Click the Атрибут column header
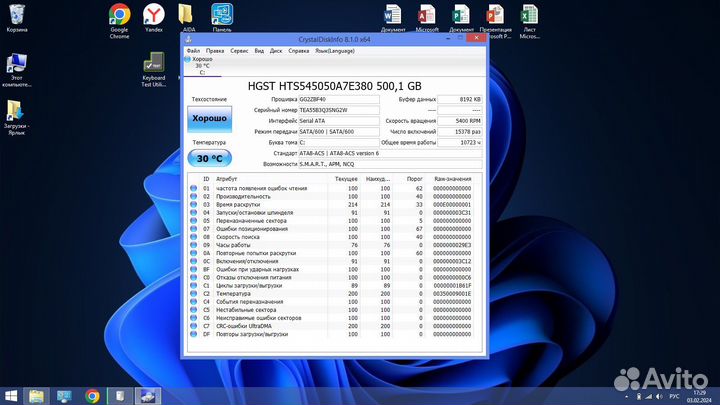This screenshot has width=720, height=405. [x=271, y=179]
